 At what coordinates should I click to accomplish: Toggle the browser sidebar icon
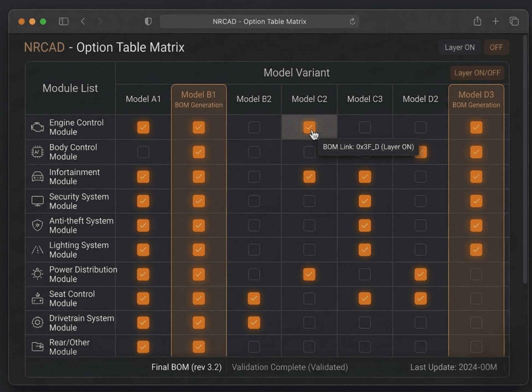63,21
